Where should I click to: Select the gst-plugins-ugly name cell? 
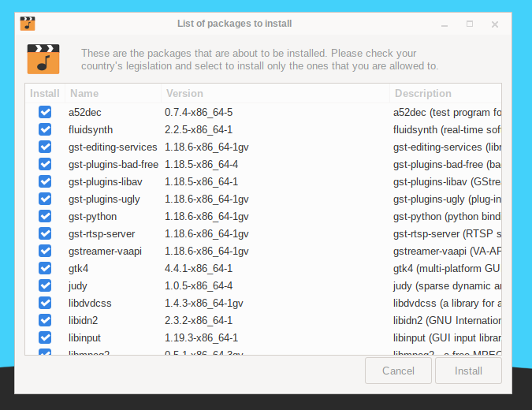[x=104, y=199]
